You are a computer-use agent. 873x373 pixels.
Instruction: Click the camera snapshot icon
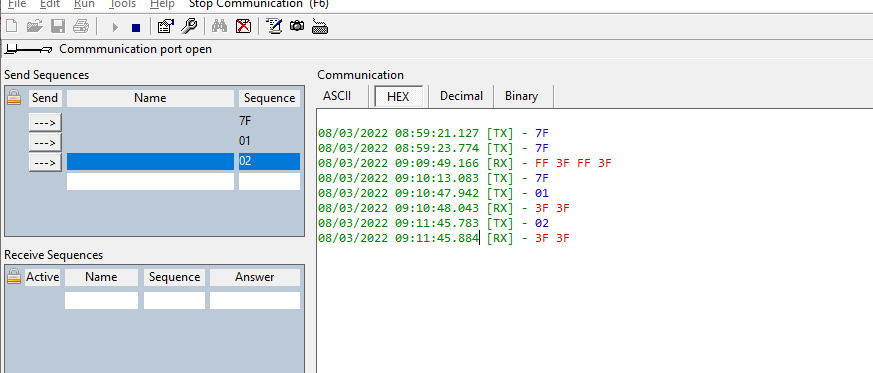[x=297, y=26]
